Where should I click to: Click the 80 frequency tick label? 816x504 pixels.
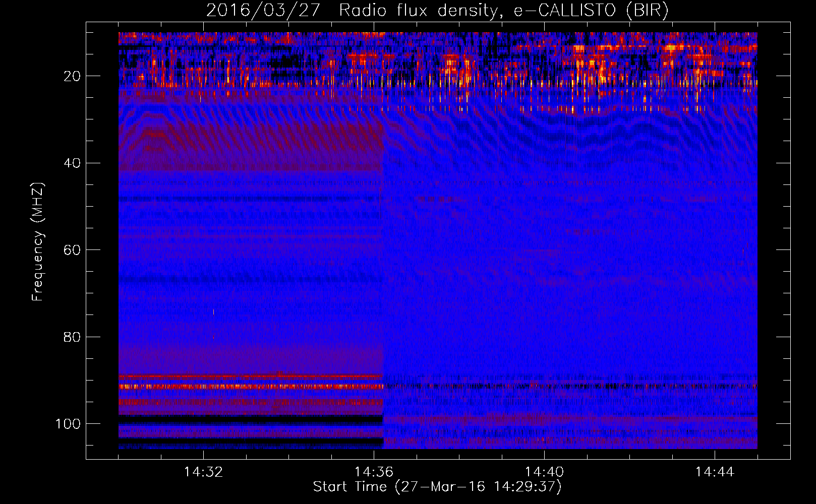(72, 337)
